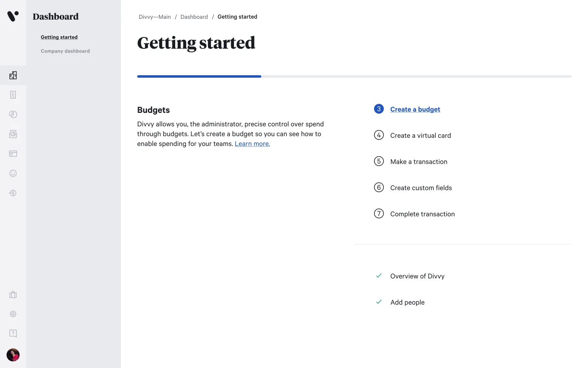
Task: Select Company dashboard in the sidebar menu
Action: coord(65,51)
